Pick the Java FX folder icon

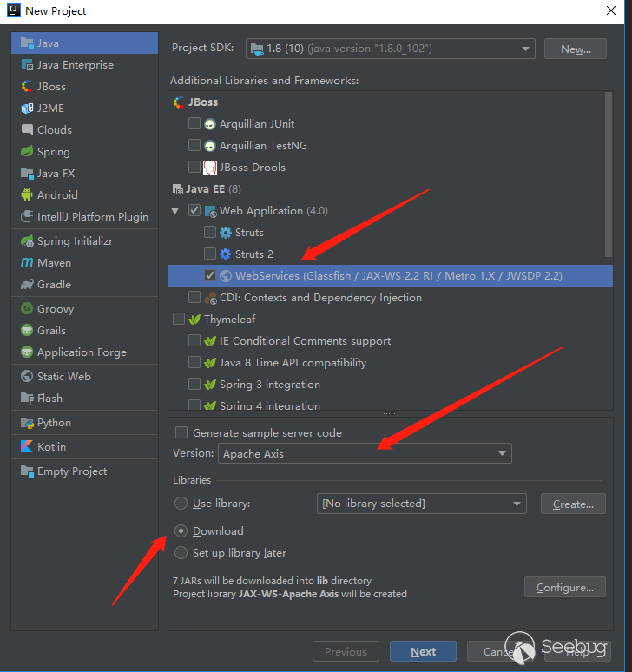(x=27, y=173)
